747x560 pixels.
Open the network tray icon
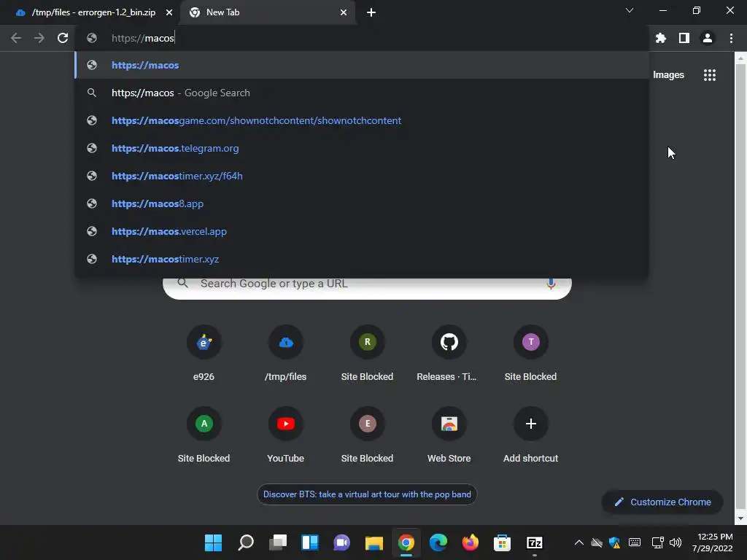click(657, 542)
